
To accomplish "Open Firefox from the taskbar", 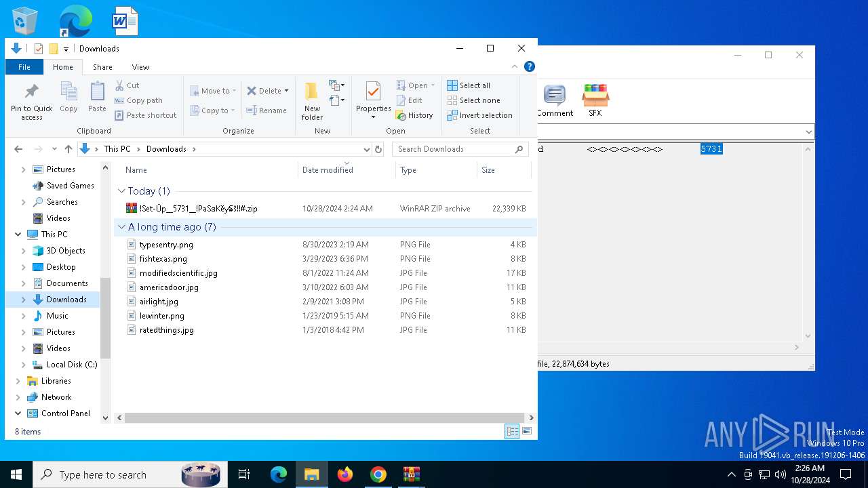I will [x=345, y=474].
